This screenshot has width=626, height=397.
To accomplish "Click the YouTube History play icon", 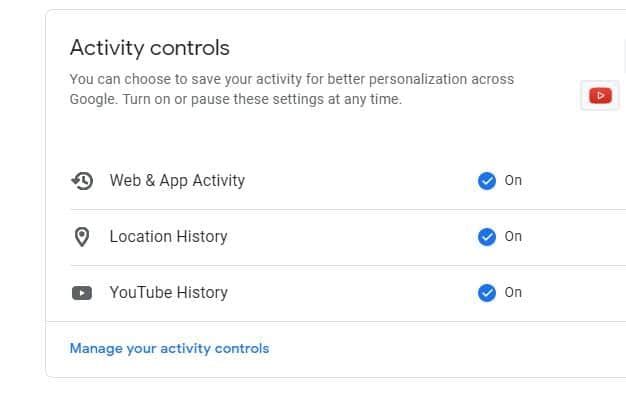I will [x=82, y=293].
